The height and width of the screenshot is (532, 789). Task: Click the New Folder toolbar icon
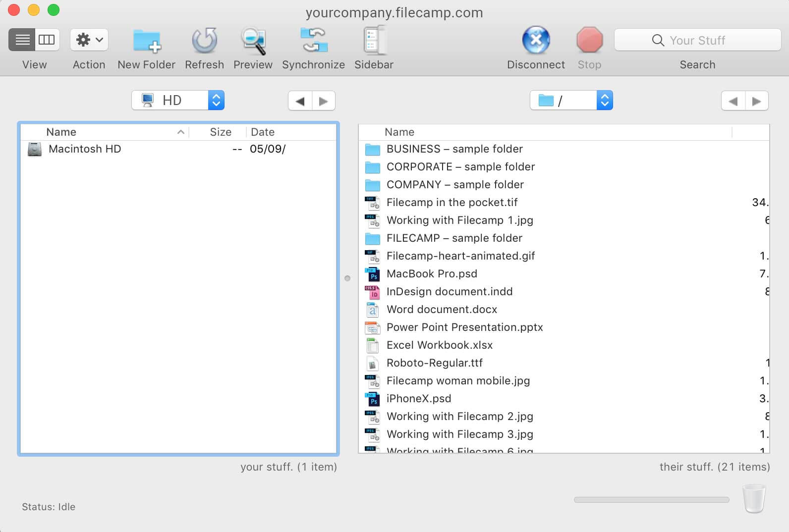click(146, 41)
